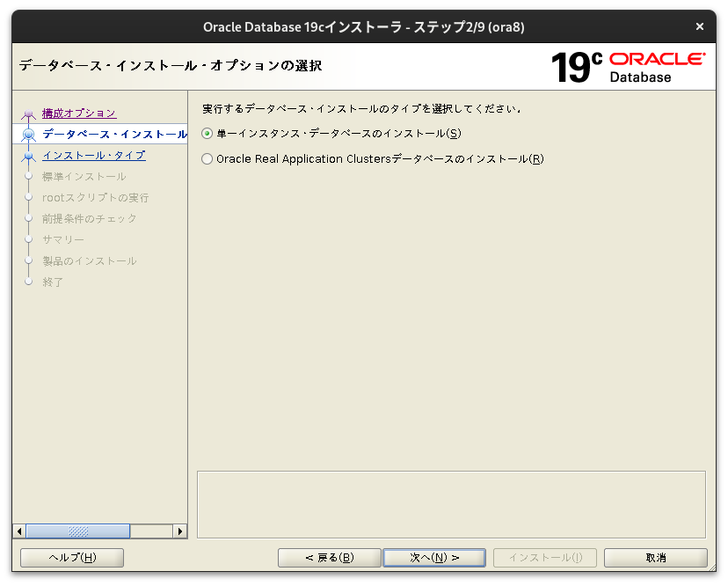Click the right arrow of horizontal scrollbar
Viewport: 728px width, 586px height.
click(180, 531)
